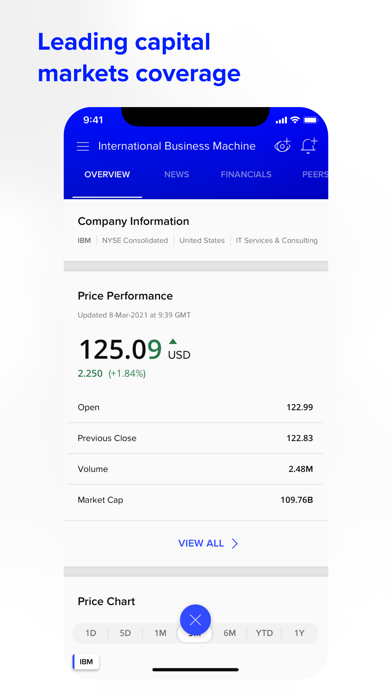This screenshot has height=696, width=392.
Task: Select 5D chart range
Action: [x=125, y=633]
